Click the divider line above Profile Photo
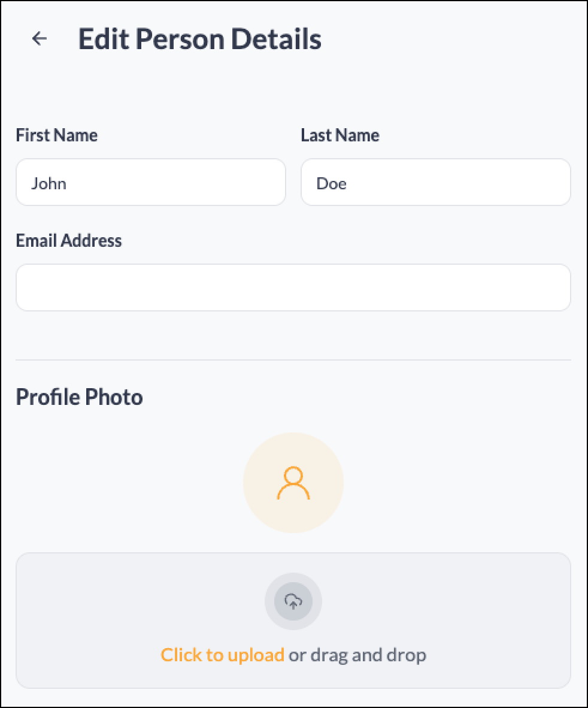This screenshot has height=708, width=588. [x=293, y=360]
